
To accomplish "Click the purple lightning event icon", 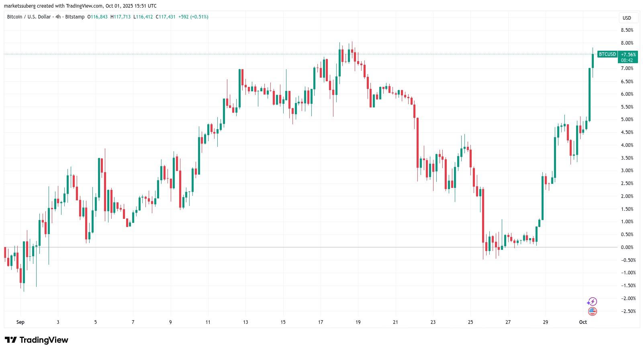I will tap(592, 301).
